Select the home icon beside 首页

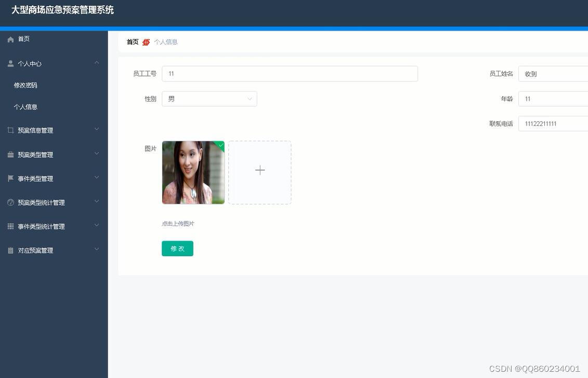pos(10,38)
